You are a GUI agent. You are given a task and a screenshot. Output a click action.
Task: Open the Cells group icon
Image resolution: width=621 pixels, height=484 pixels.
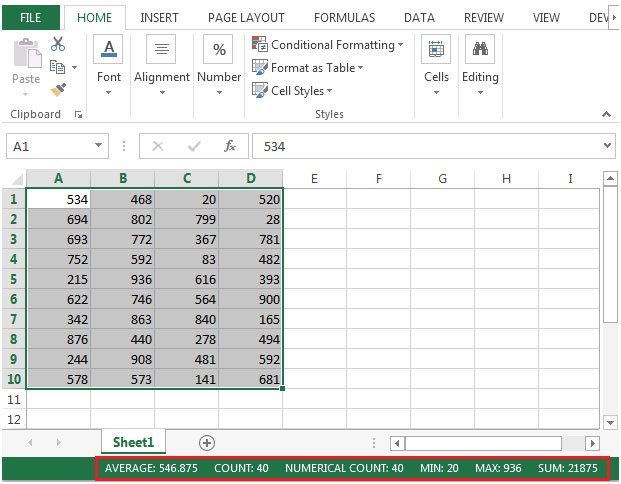(x=436, y=49)
